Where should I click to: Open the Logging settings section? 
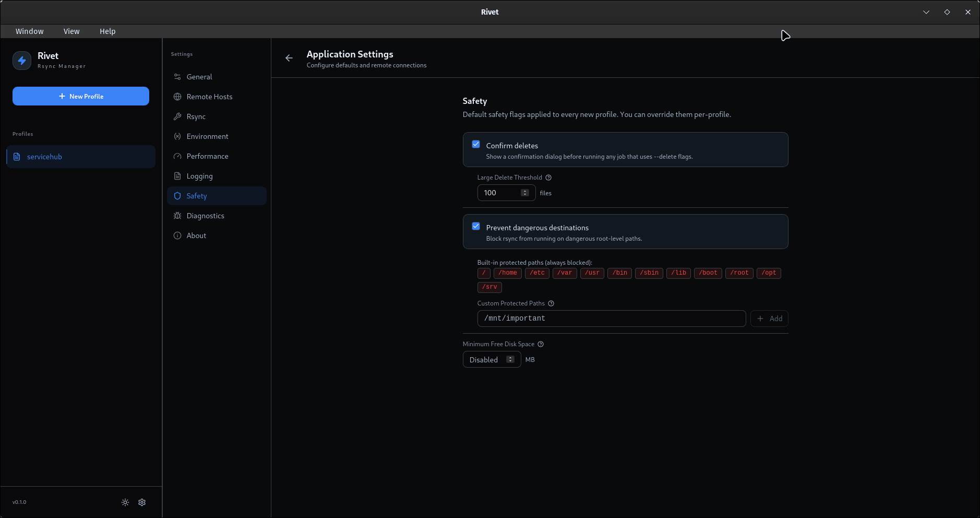pyautogui.click(x=217, y=176)
